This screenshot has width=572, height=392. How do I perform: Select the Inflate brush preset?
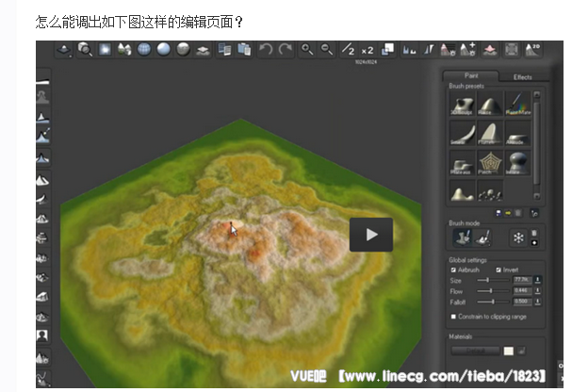518,163
